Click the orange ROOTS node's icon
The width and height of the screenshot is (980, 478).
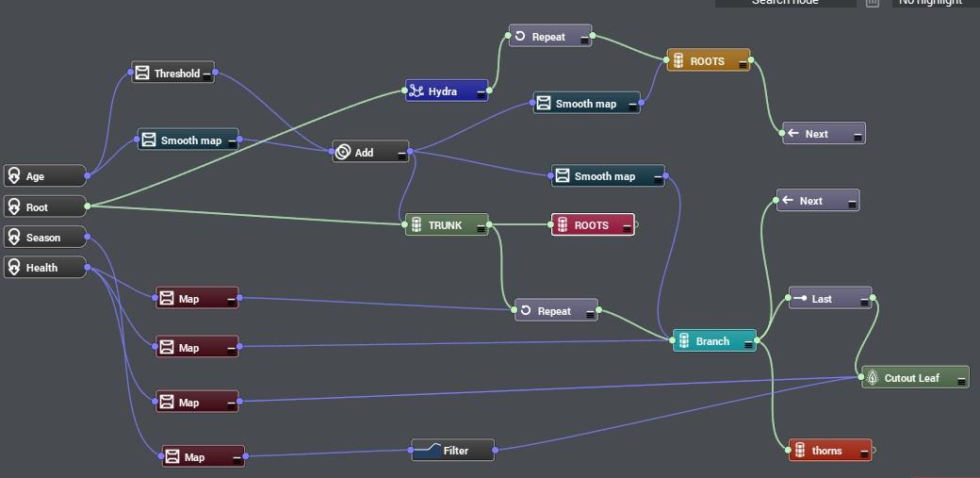tap(678, 61)
